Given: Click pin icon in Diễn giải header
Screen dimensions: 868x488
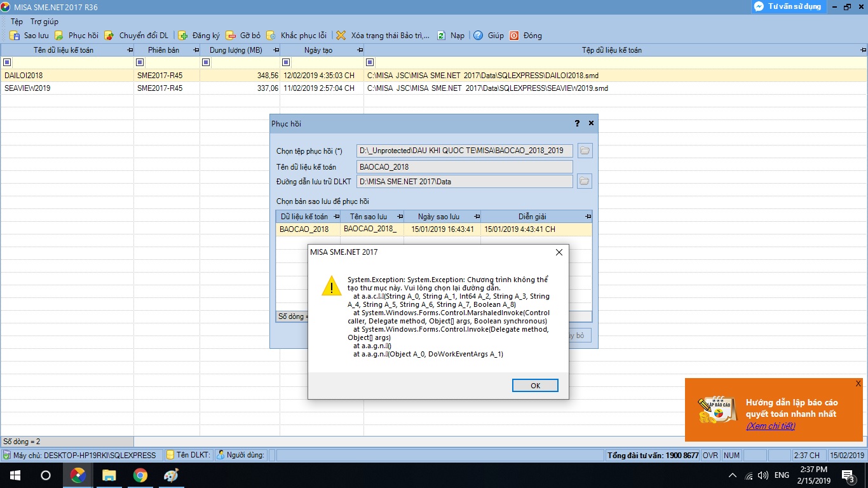Looking at the screenshot, I should tap(587, 217).
